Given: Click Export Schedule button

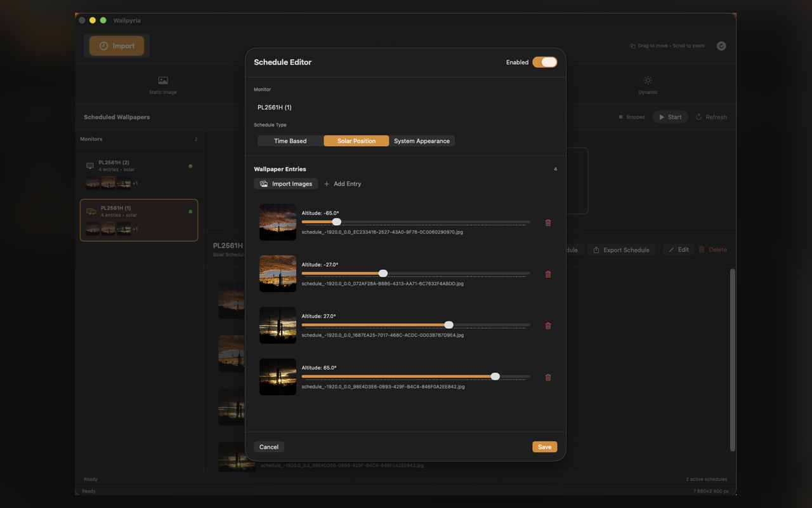Looking at the screenshot, I should (621, 250).
